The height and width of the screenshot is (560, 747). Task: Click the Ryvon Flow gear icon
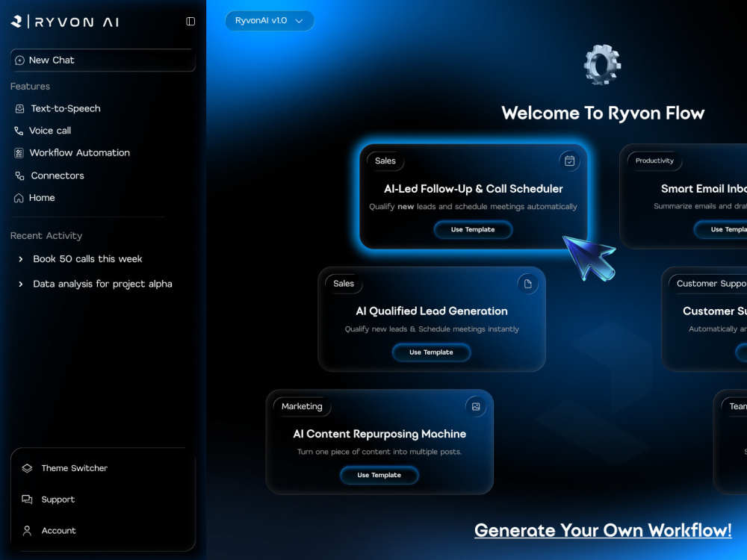pos(603,64)
